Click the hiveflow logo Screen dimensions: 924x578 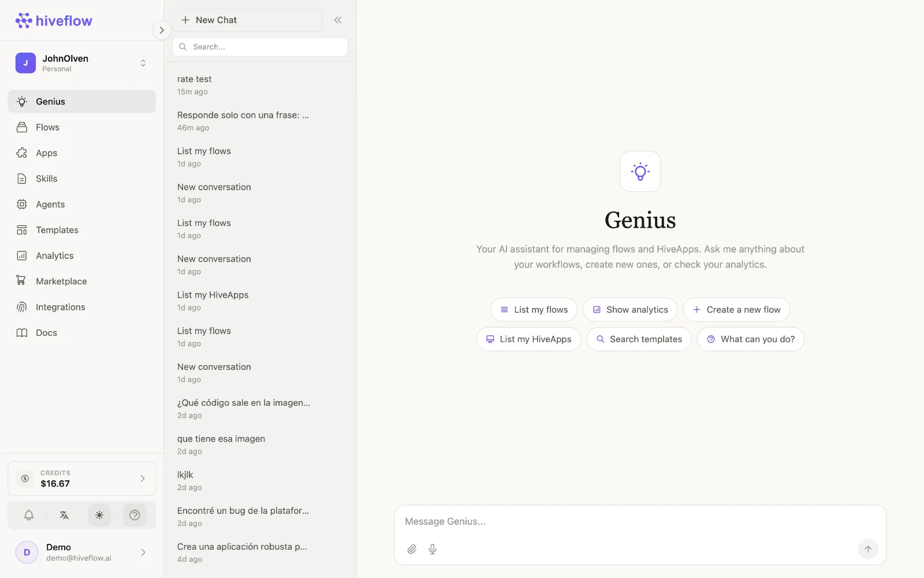[54, 21]
